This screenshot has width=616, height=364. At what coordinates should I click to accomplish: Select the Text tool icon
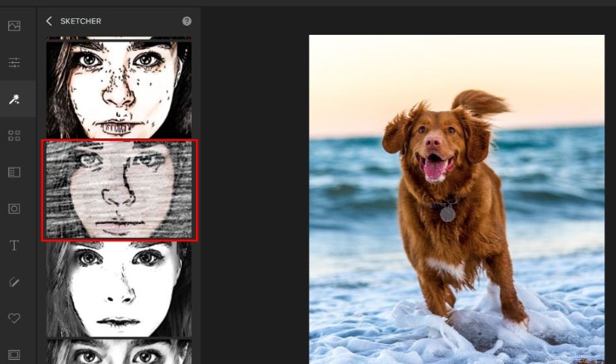tap(14, 245)
